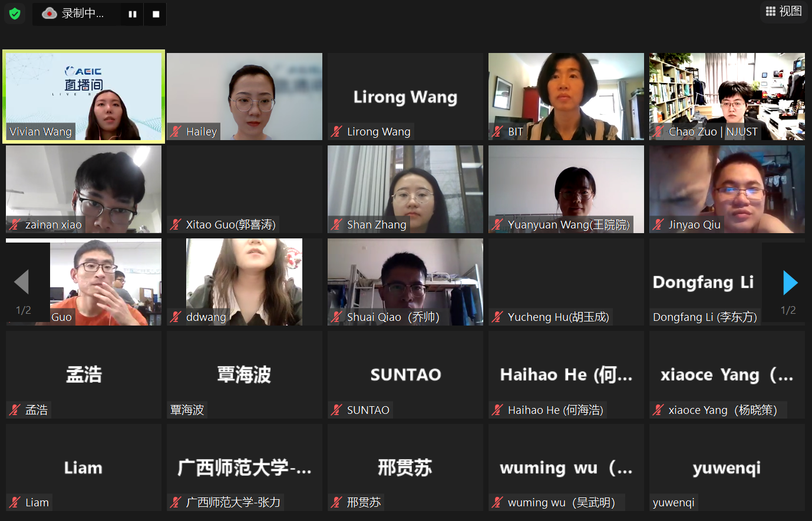Select the Shan Zhang video tile
This screenshot has width=812, height=521.
pyautogui.click(x=405, y=189)
